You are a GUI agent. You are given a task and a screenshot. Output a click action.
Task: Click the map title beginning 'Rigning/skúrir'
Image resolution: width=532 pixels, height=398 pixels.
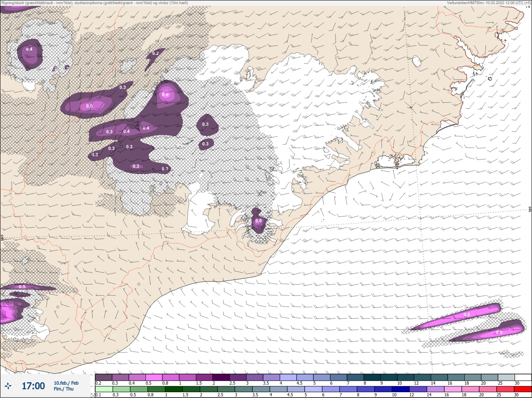pos(95,3)
